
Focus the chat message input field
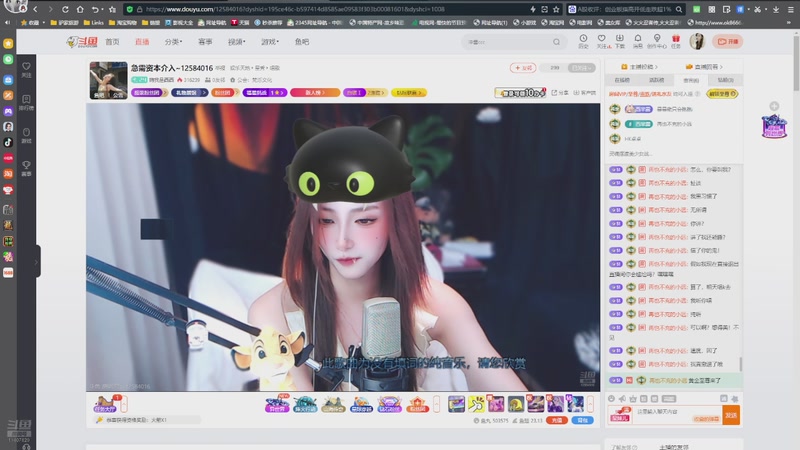click(x=679, y=415)
